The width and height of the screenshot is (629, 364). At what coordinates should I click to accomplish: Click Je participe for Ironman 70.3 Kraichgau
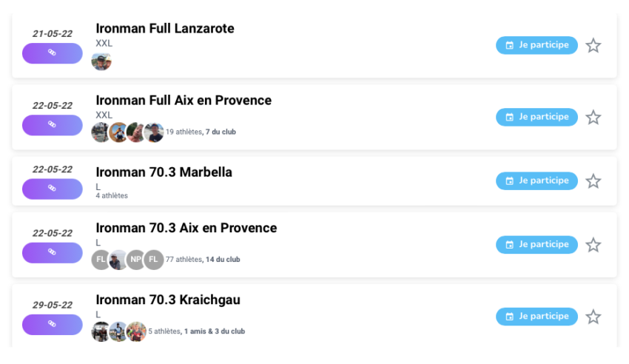536,316
